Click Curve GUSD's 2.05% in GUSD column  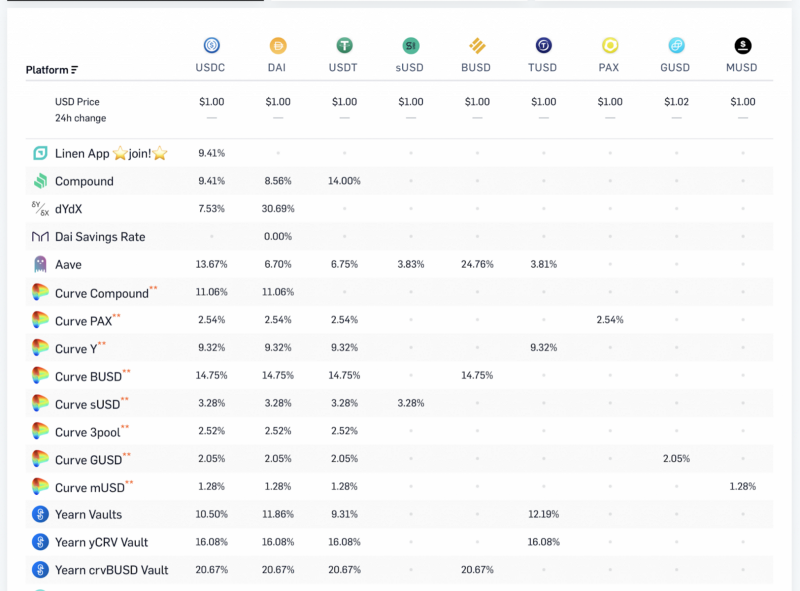coord(677,458)
